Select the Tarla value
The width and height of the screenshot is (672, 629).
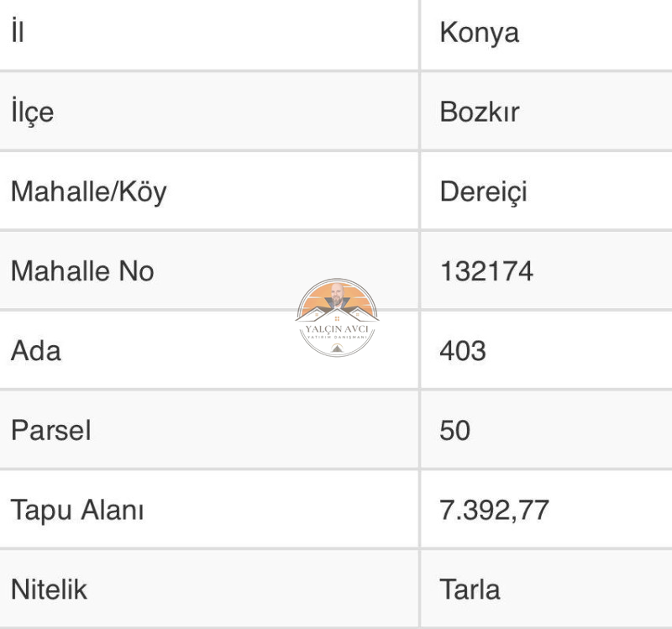470,590
